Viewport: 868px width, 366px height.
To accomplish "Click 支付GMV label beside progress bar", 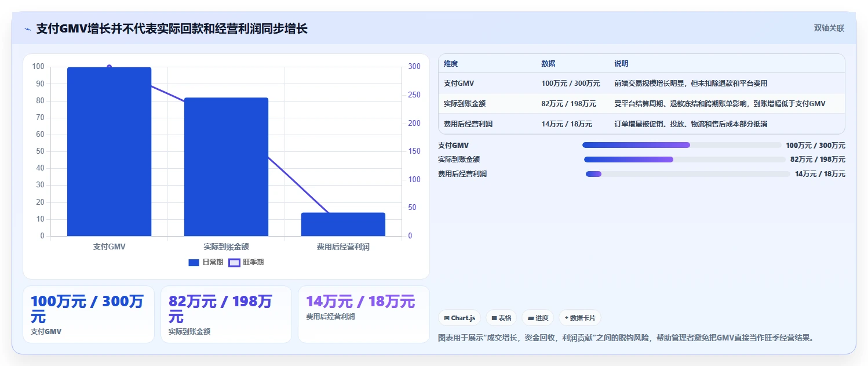I will [454, 146].
